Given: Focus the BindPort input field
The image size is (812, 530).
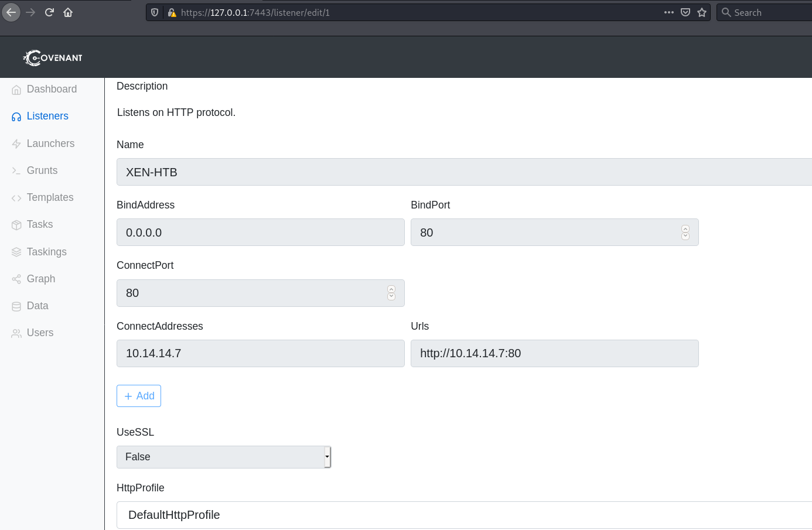Looking at the screenshot, I should click(x=555, y=232).
